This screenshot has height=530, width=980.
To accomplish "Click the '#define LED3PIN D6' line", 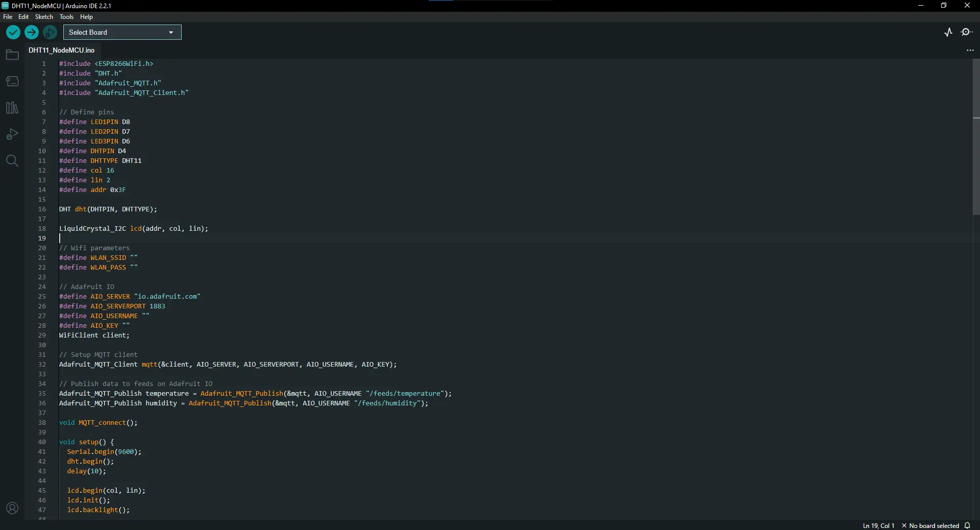I will click(94, 141).
